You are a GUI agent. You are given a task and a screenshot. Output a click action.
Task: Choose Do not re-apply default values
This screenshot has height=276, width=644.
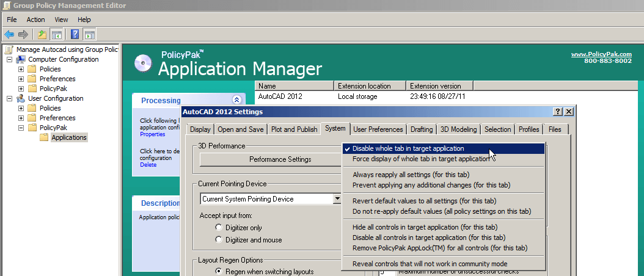[444, 211]
